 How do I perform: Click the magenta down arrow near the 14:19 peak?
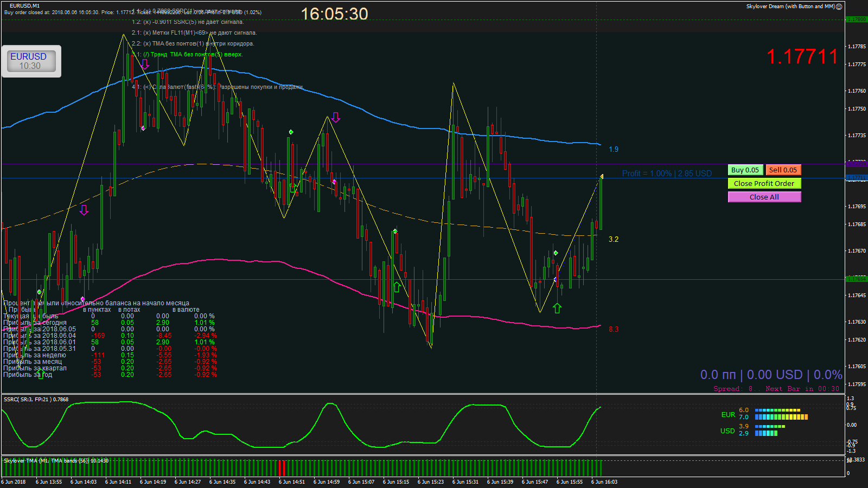145,64
